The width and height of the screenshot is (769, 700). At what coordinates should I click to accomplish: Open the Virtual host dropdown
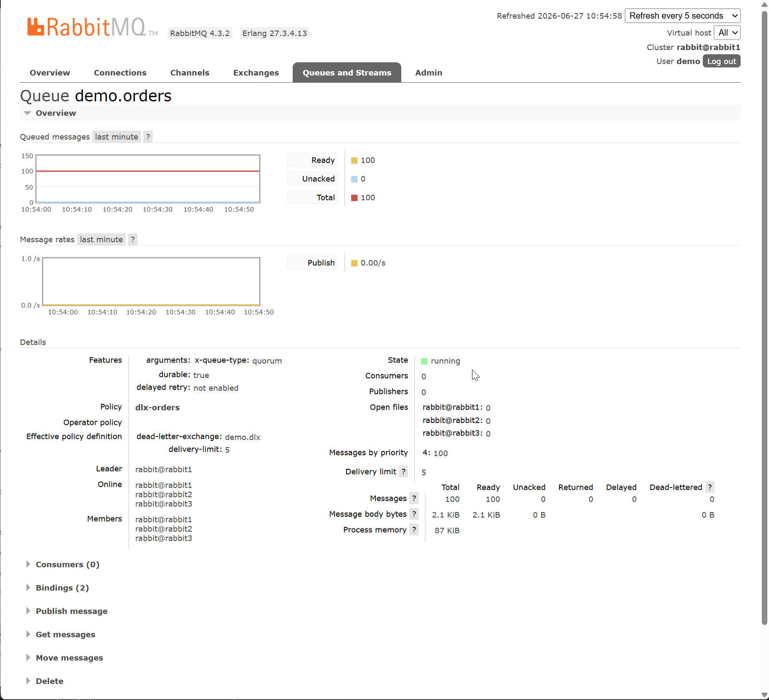pyautogui.click(x=727, y=33)
